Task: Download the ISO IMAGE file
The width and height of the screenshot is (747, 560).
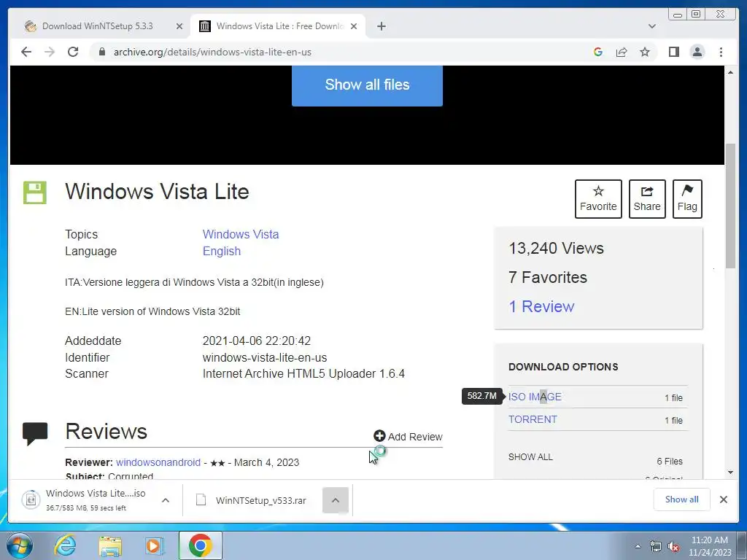Action: [535, 397]
